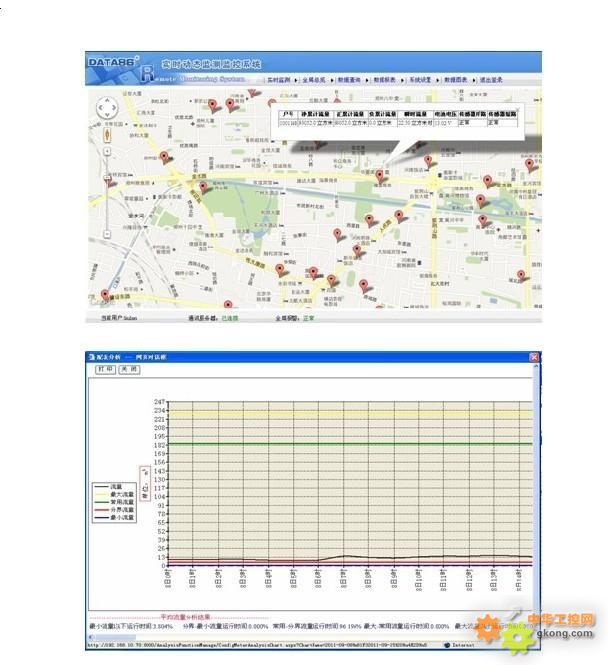Click the 常用流量 green legend entry
This screenshot has width=608, height=665.
[113, 502]
